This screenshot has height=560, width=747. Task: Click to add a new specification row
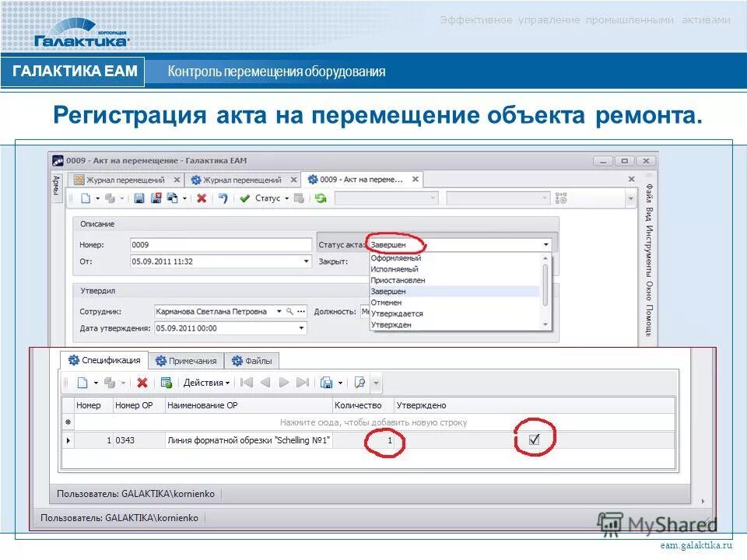(x=372, y=422)
